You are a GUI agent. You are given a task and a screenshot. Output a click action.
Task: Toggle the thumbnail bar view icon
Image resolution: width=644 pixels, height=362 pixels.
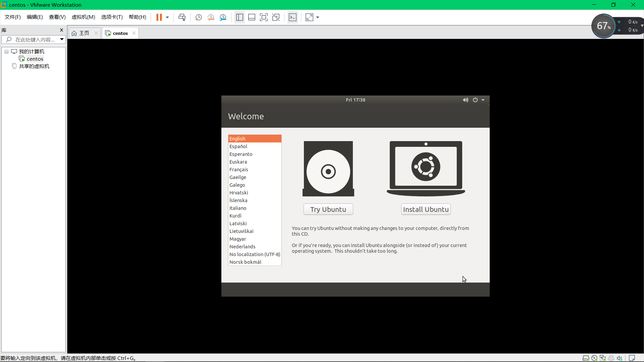click(252, 17)
